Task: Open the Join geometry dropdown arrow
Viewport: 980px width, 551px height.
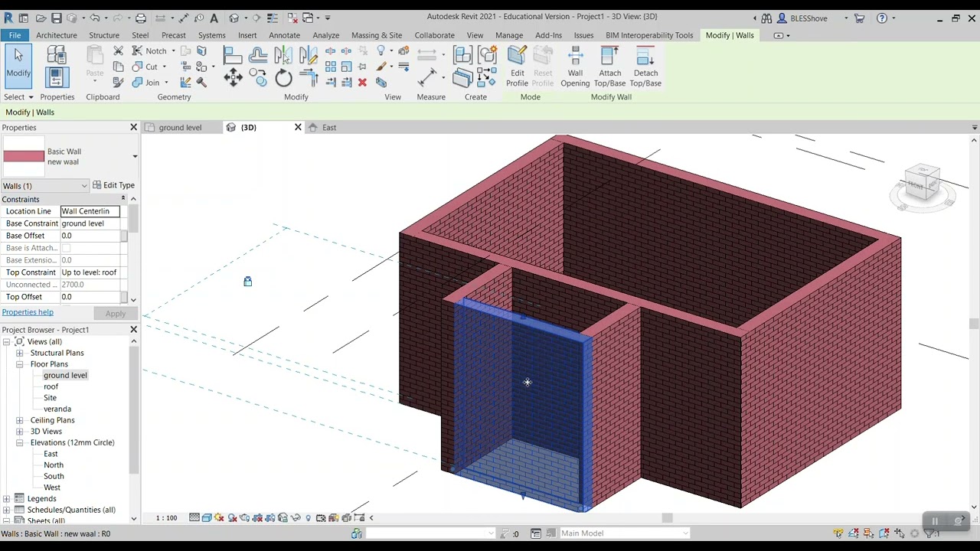Action: (165, 83)
